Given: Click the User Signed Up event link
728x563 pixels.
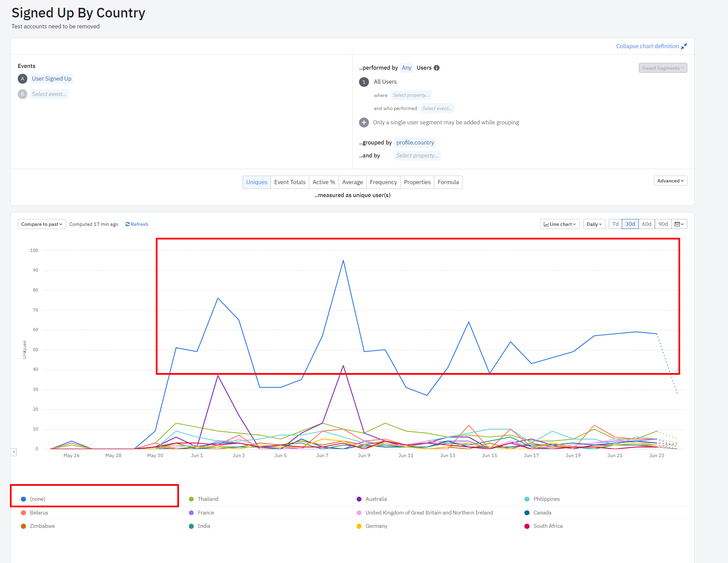Looking at the screenshot, I should point(52,79).
